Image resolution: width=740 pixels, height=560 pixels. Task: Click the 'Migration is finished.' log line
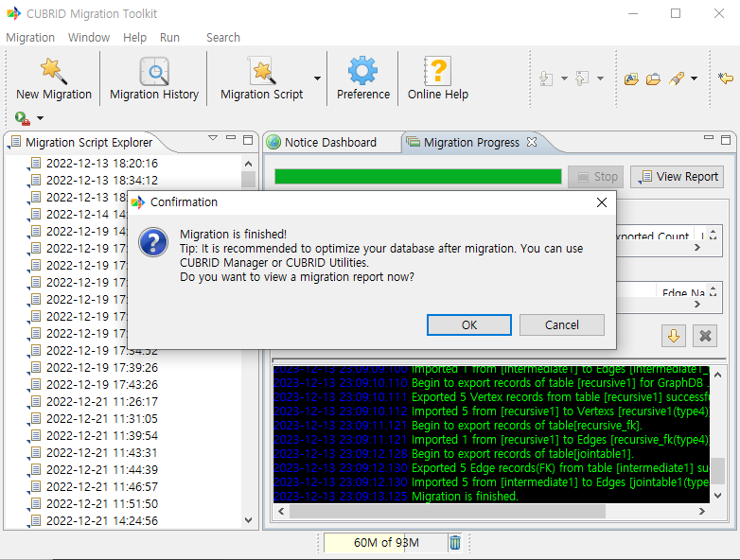[465, 497]
